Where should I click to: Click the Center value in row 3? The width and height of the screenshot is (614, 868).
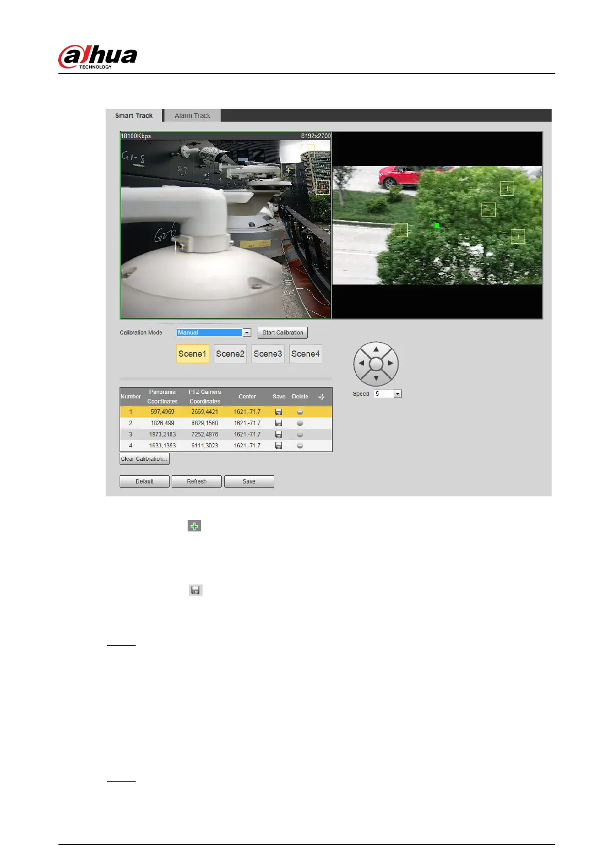pos(247,435)
